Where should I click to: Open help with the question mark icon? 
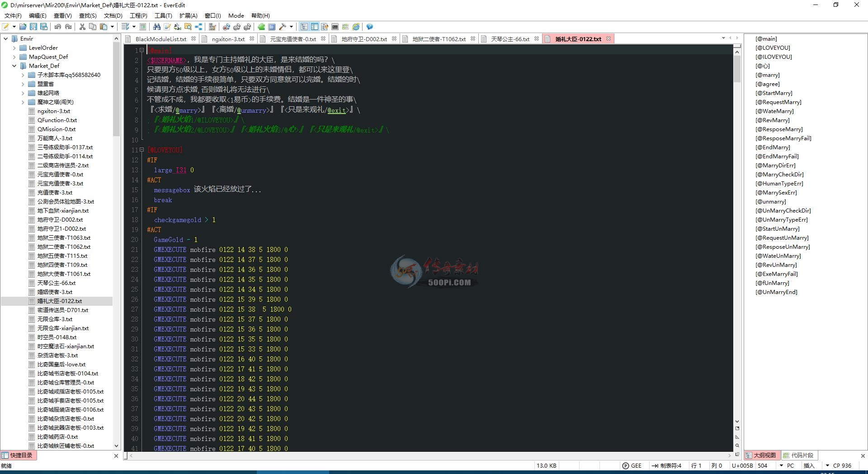tap(370, 27)
